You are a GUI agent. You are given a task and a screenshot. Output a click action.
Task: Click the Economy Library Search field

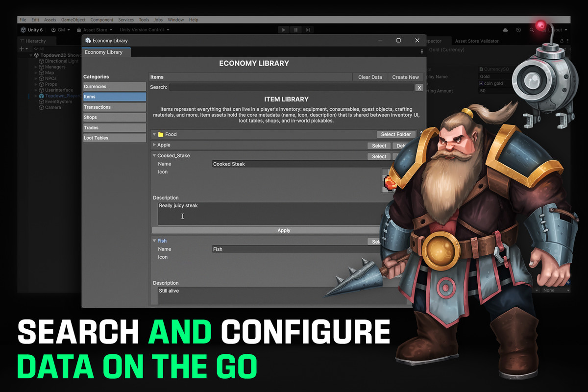point(291,87)
